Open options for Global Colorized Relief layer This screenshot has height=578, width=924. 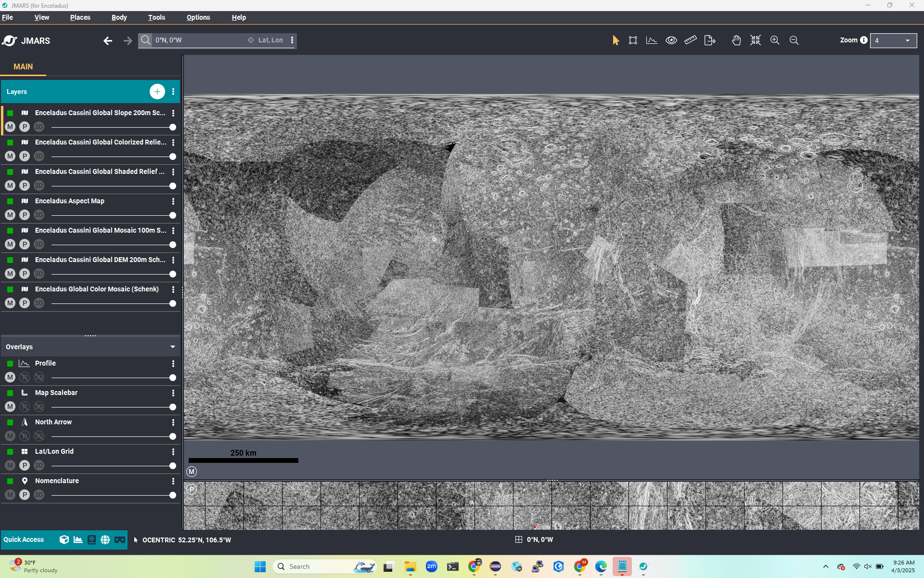[173, 143]
